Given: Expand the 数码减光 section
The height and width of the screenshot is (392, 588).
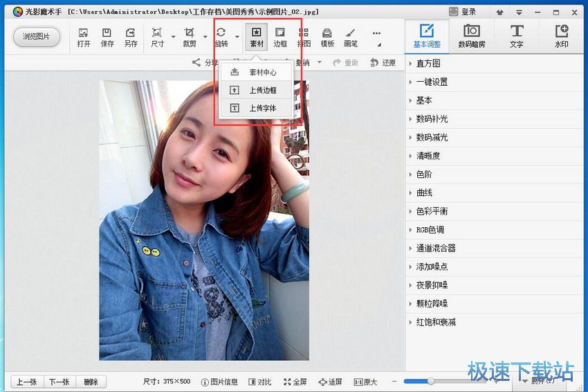Looking at the screenshot, I should (494, 137).
